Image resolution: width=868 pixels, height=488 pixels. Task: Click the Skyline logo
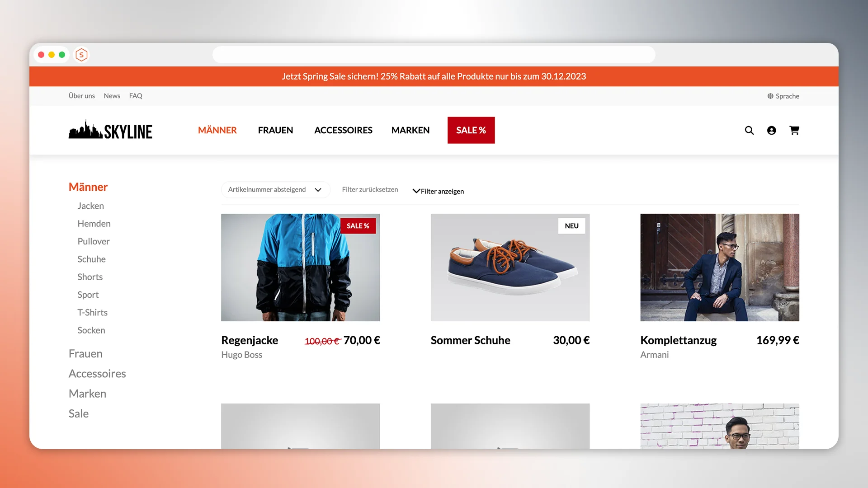pos(110,130)
